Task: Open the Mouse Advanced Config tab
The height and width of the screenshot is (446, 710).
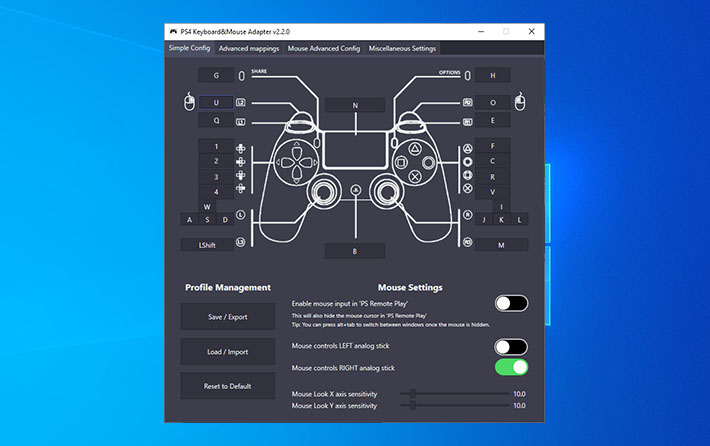Action: click(x=324, y=48)
